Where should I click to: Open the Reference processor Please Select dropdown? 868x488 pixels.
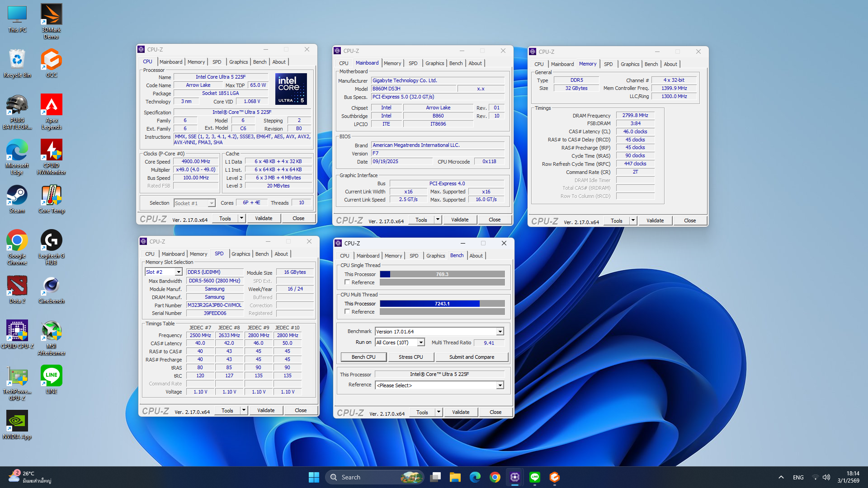(x=500, y=385)
